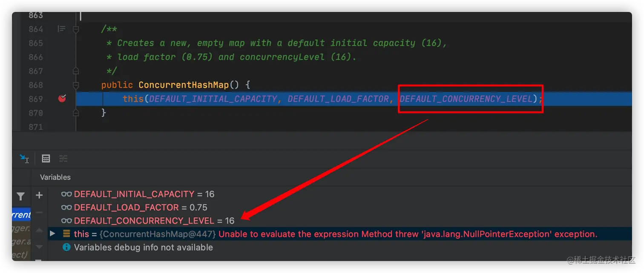Viewport: 644px width, 273px height.
Task: Click the NullPointerException error message text
Action: [408, 234]
